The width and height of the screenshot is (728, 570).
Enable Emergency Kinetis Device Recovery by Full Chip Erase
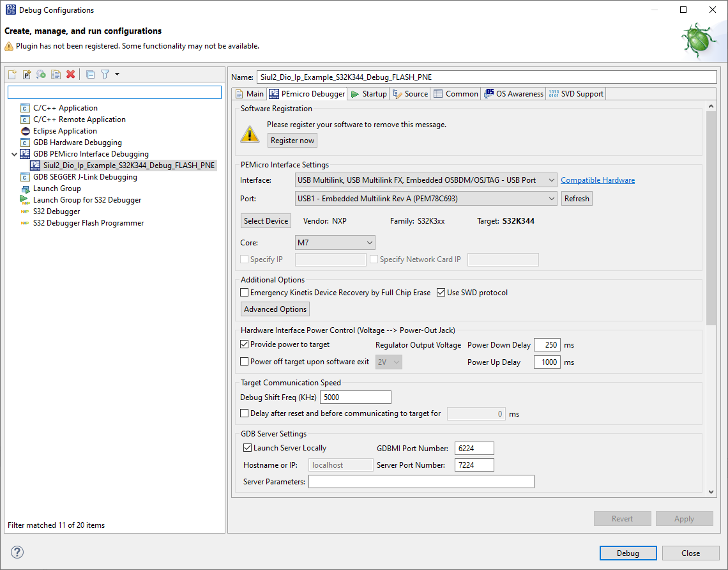click(244, 292)
